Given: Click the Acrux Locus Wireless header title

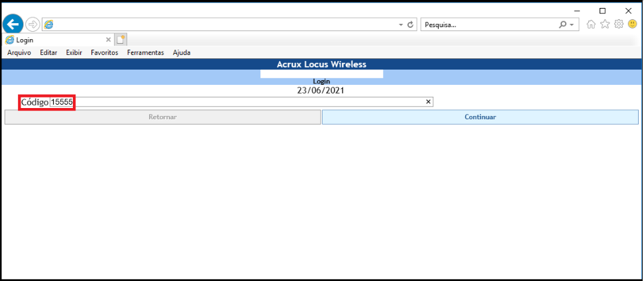Looking at the screenshot, I should click(x=321, y=64).
